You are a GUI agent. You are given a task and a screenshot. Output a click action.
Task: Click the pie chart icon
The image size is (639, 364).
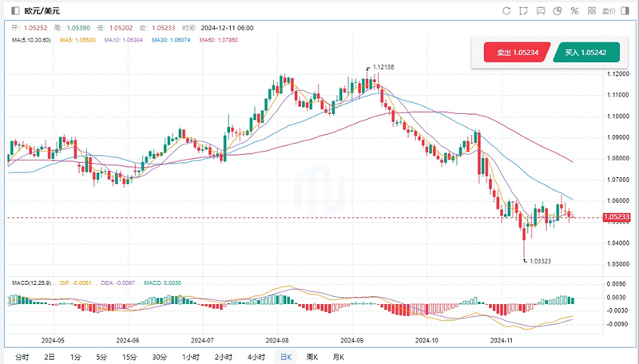557,11
